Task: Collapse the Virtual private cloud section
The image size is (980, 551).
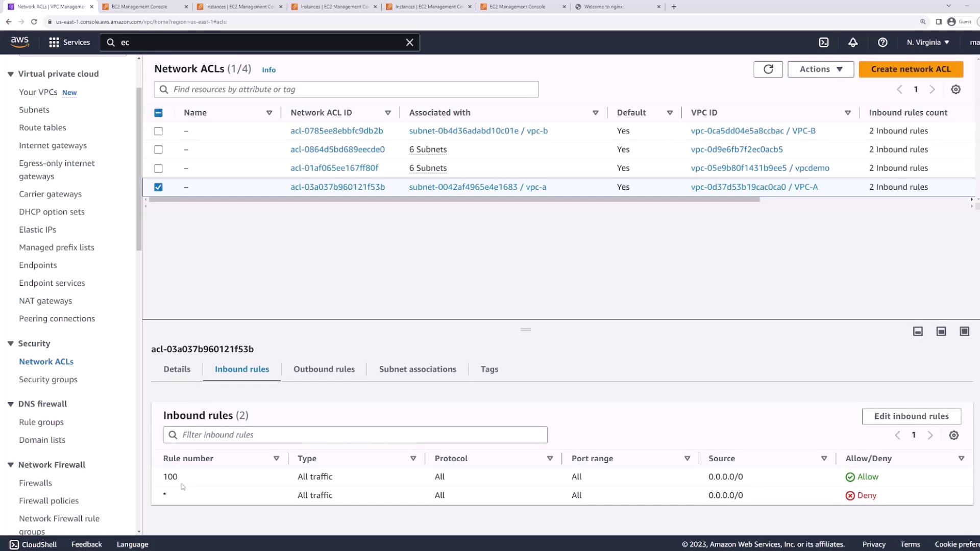Action: pos(11,74)
